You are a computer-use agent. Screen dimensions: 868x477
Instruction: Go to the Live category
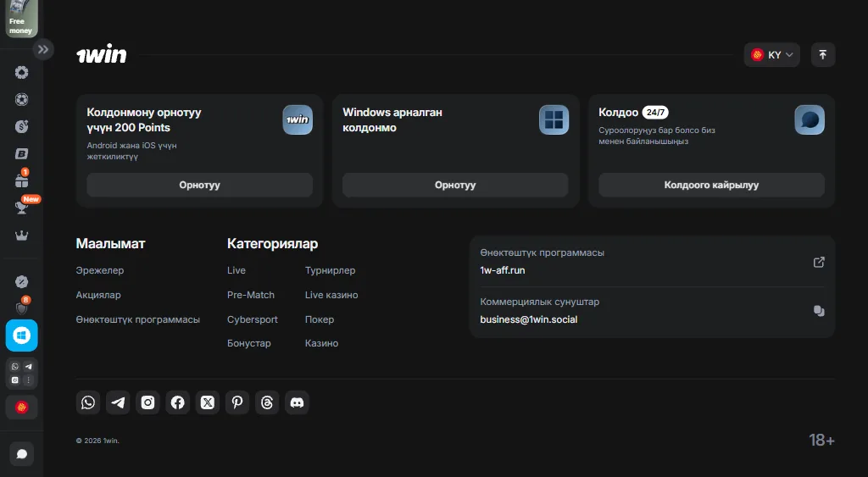tap(236, 270)
